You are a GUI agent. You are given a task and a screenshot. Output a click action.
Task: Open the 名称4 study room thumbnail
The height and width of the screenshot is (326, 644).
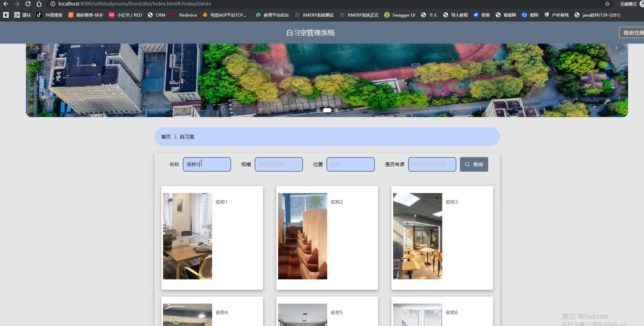pos(188,315)
